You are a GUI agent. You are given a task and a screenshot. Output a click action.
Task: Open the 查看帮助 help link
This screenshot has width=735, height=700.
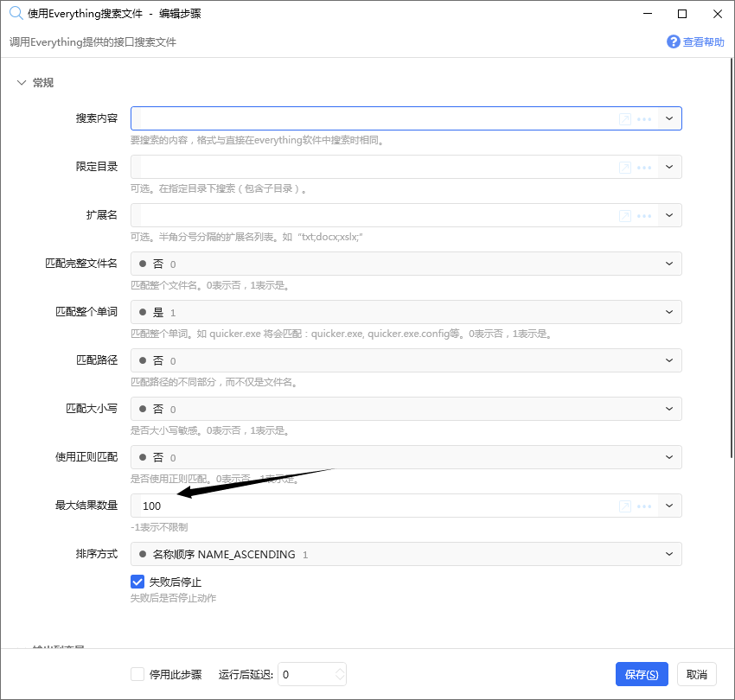point(703,42)
